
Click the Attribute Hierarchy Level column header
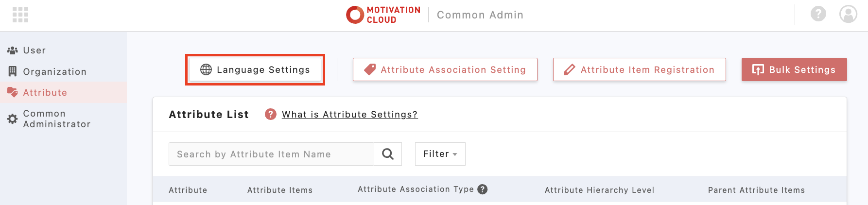(x=599, y=190)
